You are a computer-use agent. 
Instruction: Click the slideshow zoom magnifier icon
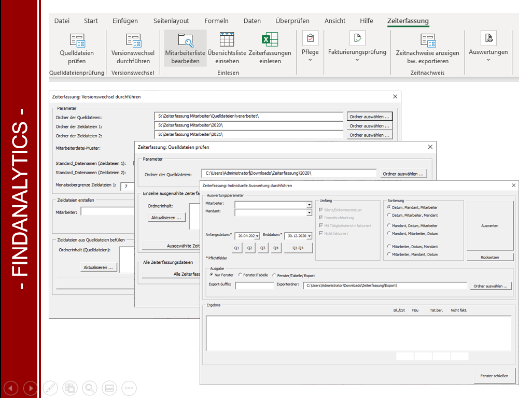[x=90, y=388]
